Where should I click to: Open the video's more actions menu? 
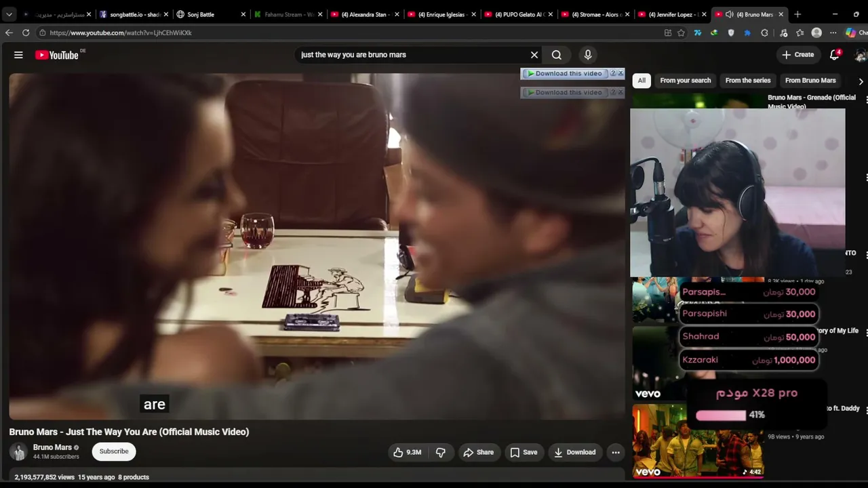616,452
